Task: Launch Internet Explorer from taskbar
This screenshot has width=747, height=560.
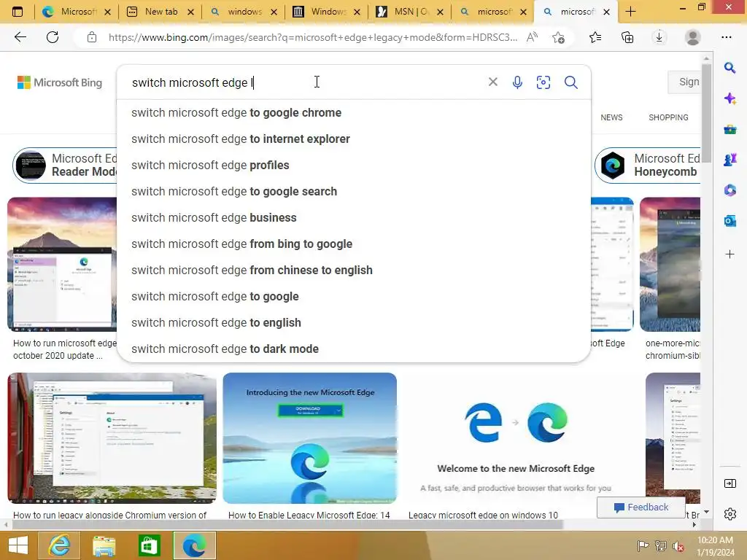Action: (x=60, y=545)
